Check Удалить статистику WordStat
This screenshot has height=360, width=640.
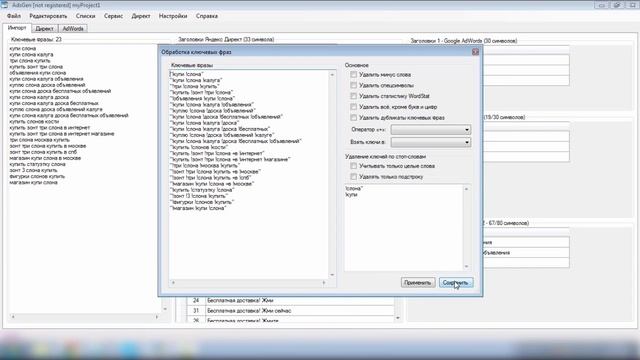tap(353, 96)
